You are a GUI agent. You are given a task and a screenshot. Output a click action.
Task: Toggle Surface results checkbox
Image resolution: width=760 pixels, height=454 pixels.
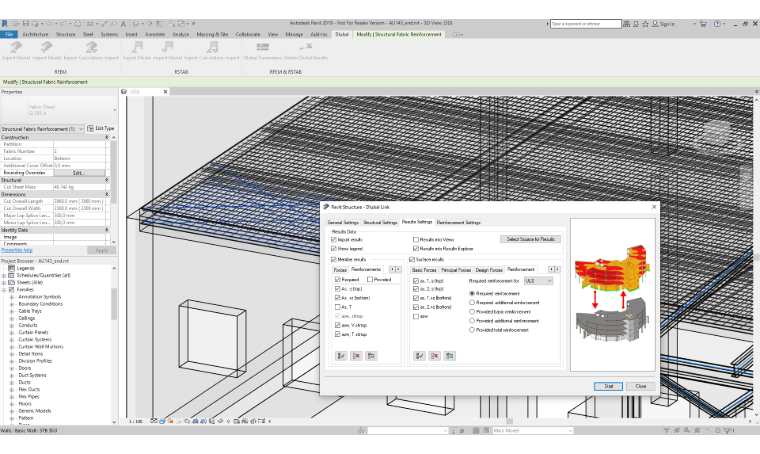412,259
